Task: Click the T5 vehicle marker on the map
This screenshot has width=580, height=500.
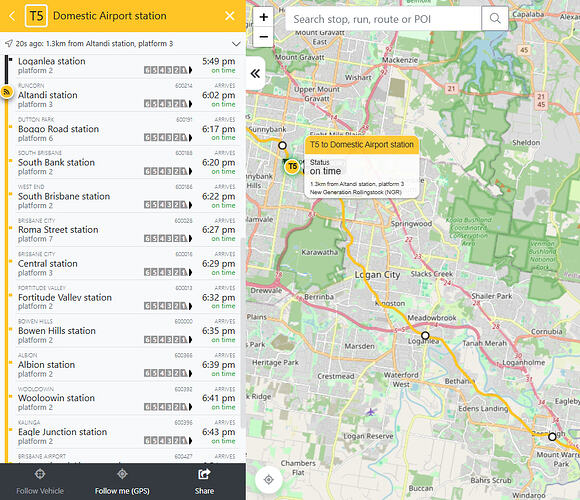Action: [x=292, y=167]
